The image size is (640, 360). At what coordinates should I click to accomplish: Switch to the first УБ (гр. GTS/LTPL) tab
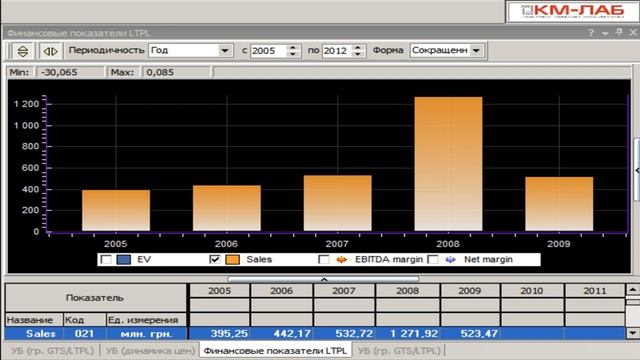[52, 351]
